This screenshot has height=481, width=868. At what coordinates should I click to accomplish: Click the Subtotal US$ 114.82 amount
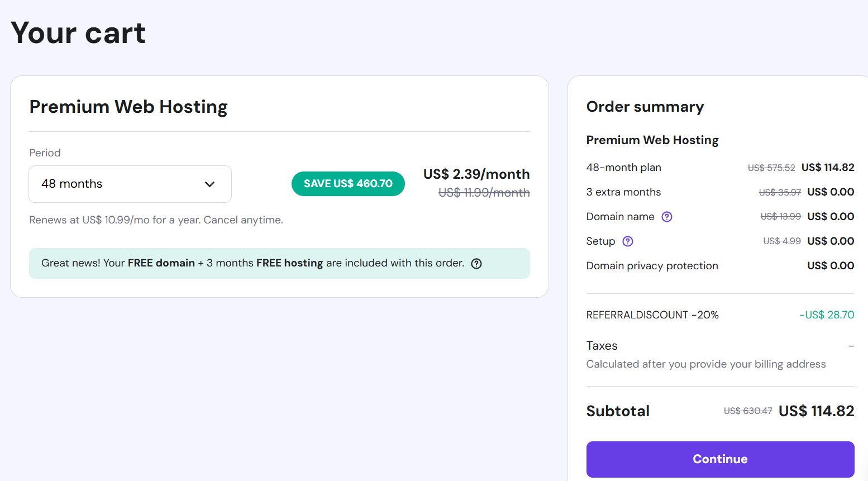coord(816,411)
